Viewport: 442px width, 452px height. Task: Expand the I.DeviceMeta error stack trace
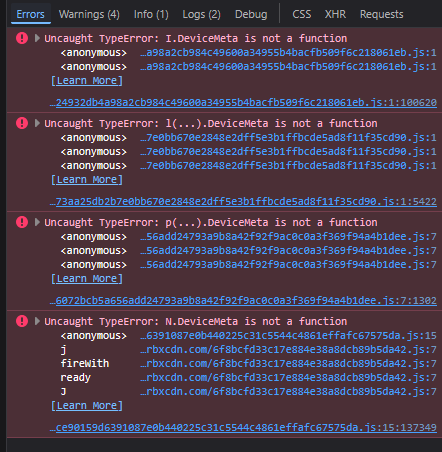point(37,38)
